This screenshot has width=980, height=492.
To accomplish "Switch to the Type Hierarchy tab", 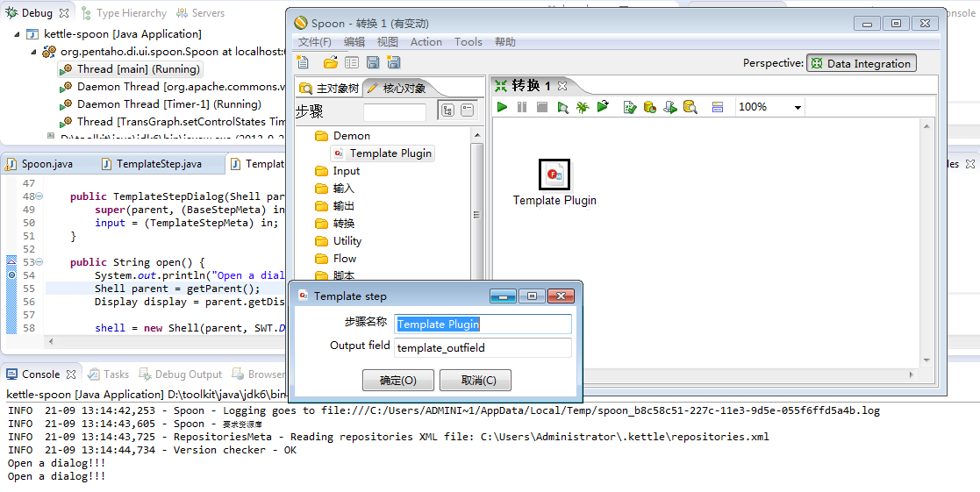I will tap(123, 12).
